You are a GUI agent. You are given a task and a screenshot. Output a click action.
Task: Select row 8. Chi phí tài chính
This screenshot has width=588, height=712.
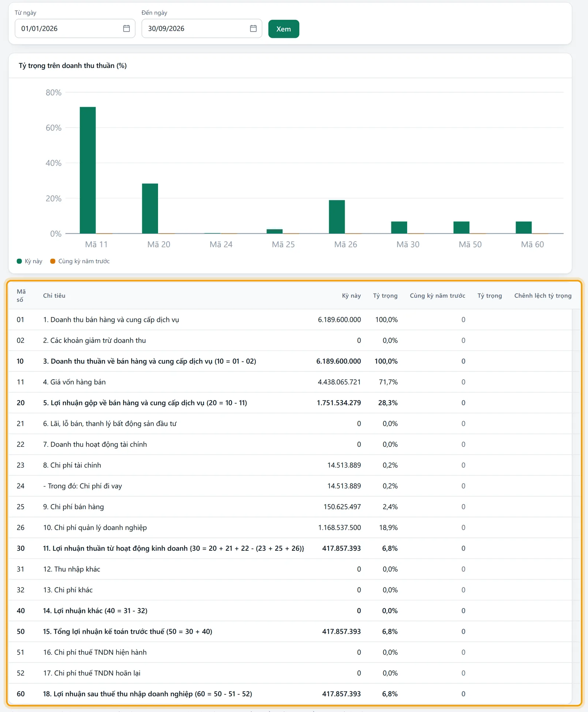[290, 465]
